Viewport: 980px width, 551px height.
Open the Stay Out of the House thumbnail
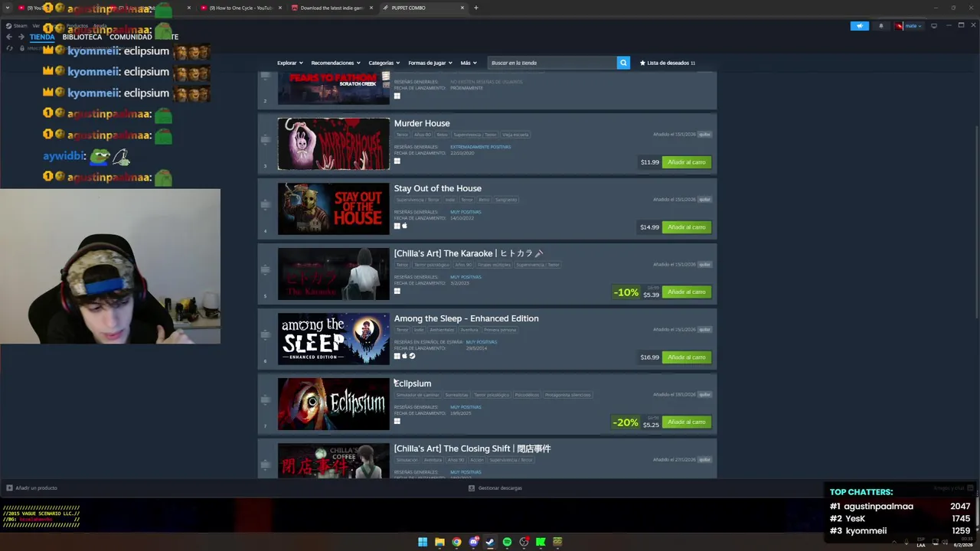coord(333,209)
